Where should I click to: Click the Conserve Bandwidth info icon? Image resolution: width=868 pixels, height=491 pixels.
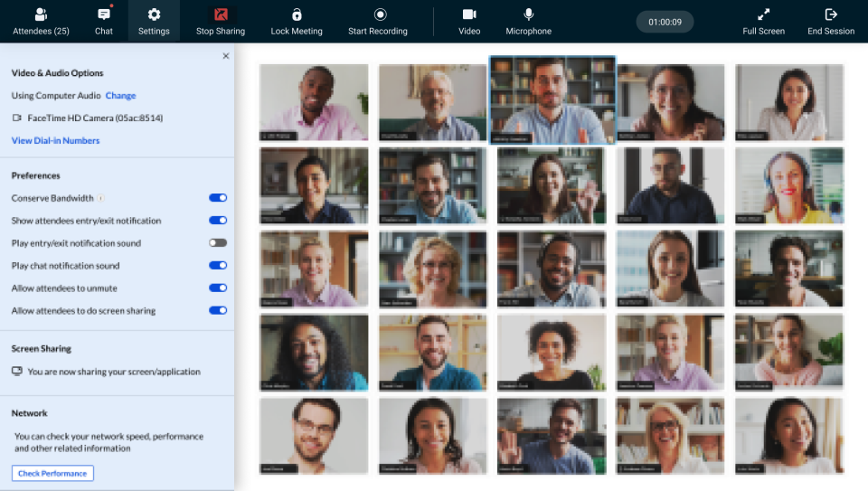(100, 198)
